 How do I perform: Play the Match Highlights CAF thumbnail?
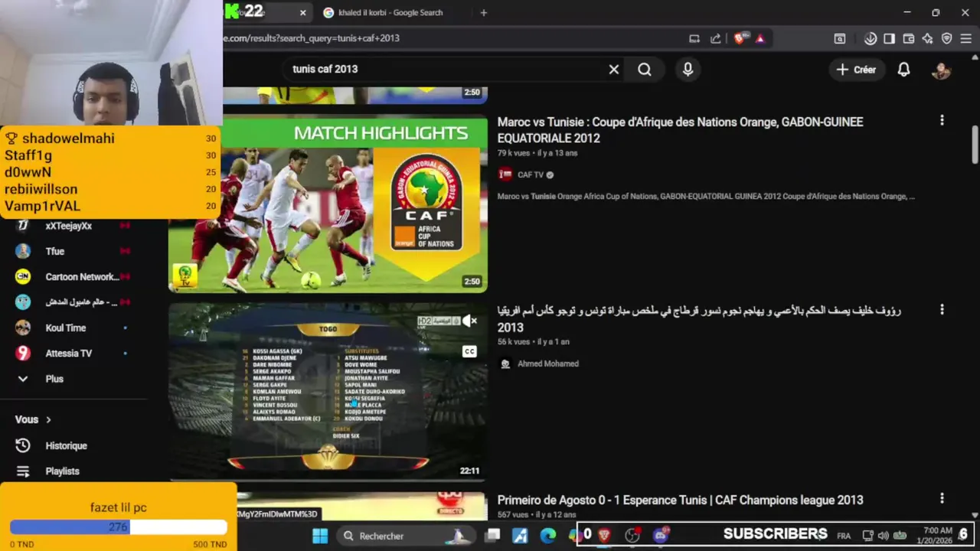click(x=328, y=204)
